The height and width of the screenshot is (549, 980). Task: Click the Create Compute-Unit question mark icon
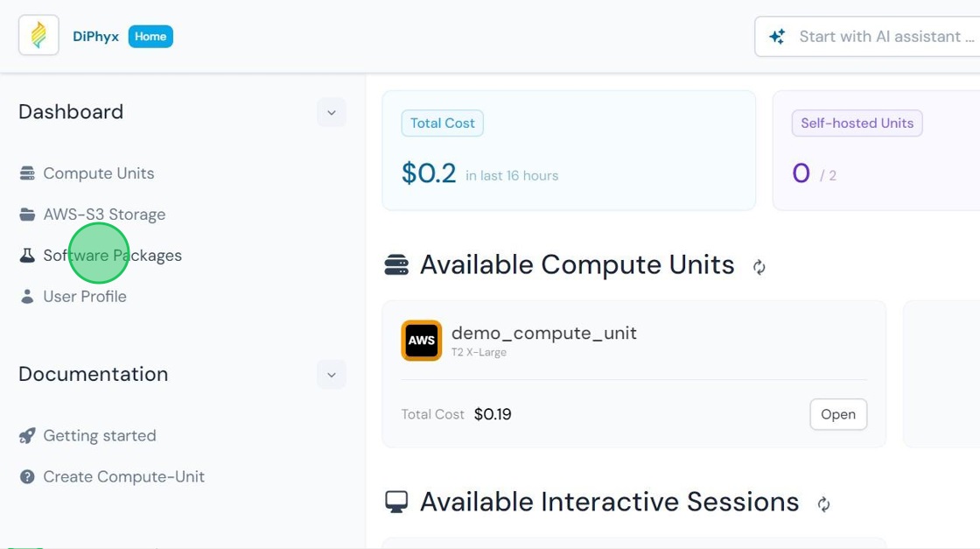pyautogui.click(x=27, y=476)
